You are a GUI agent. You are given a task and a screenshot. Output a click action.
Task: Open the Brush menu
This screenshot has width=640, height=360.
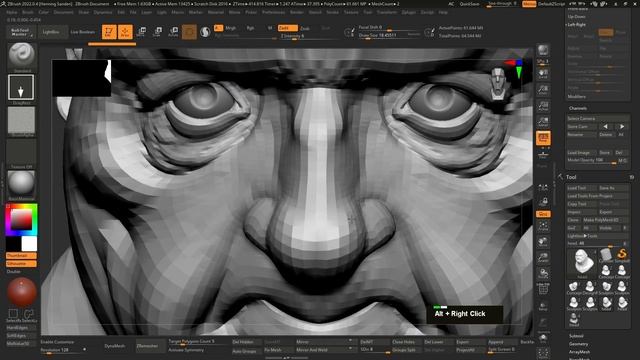click(x=28, y=12)
